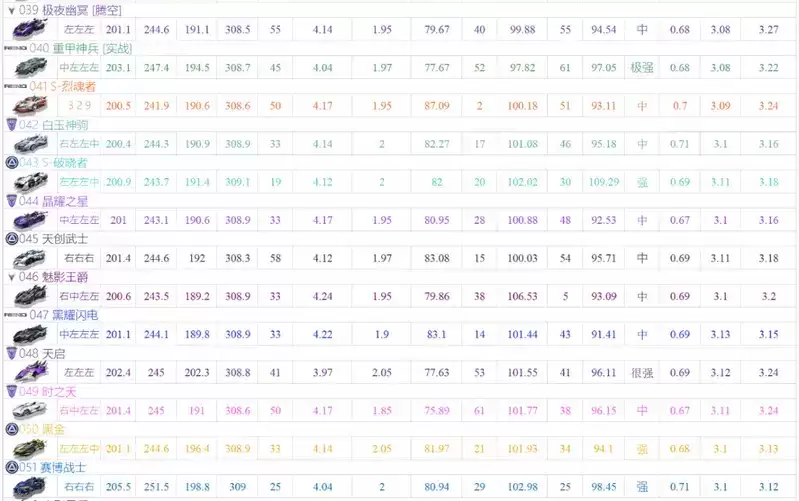Collapse the 039 极夜幽冥 row arrow
799x501 pixels.
10,10
